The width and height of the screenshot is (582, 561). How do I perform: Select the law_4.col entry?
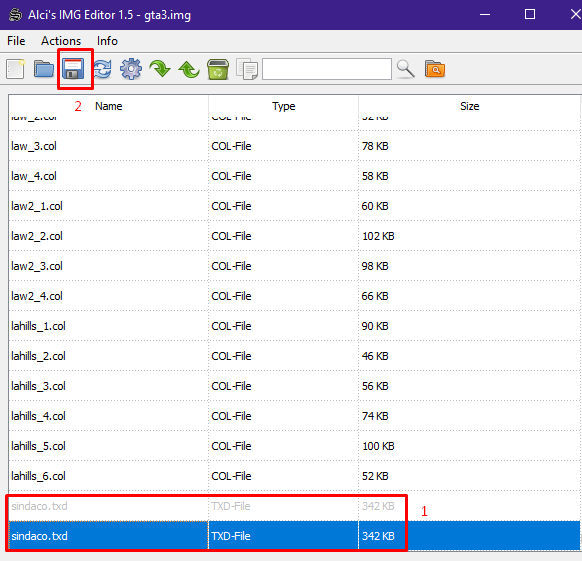click(294, 176)
